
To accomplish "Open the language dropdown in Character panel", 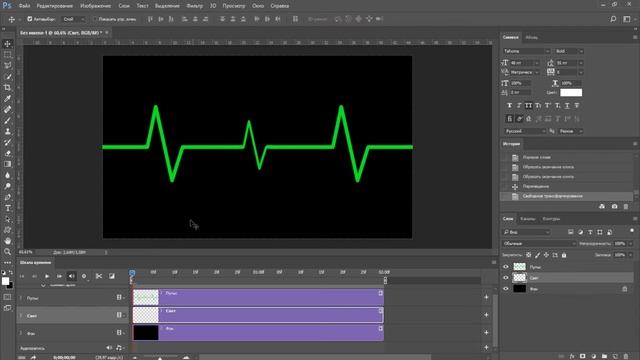I will pyautogui.click(x=524, y=131).
